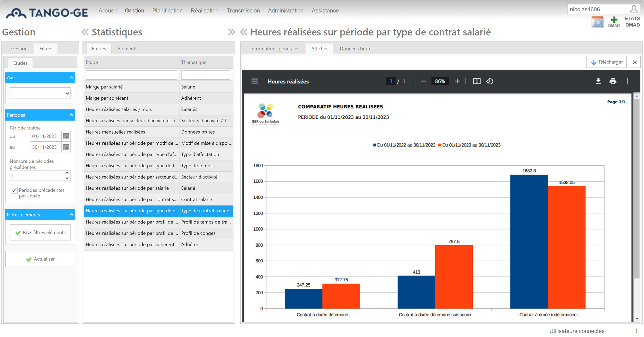Image resolution: width=644 pixels, height=337 pixels.
Task: Select row with thématique 'Profil de congès'
Action: click(x=158, y=233)
